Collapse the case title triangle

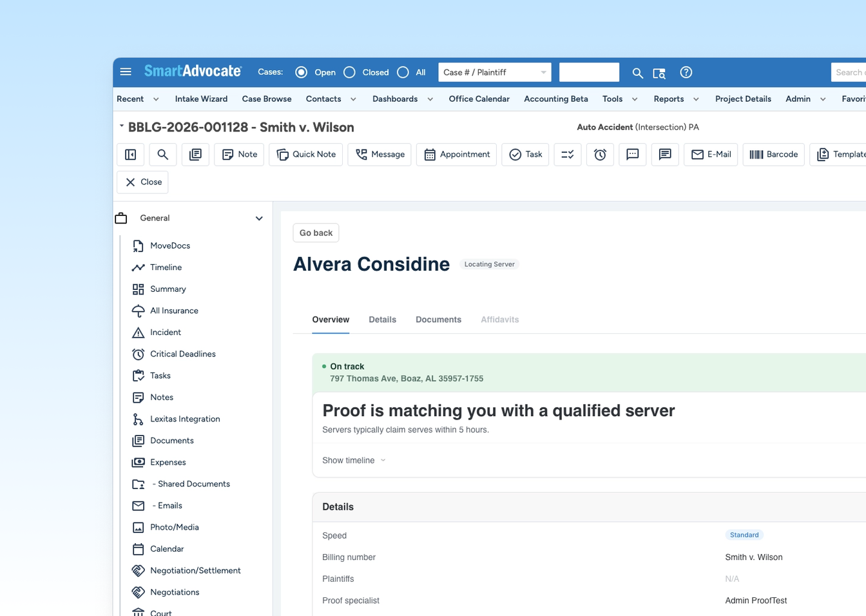pos(121,126)
